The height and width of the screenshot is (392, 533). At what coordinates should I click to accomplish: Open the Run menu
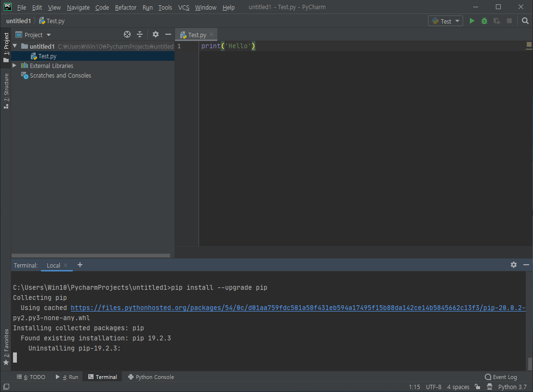click(x=147, y=8)
